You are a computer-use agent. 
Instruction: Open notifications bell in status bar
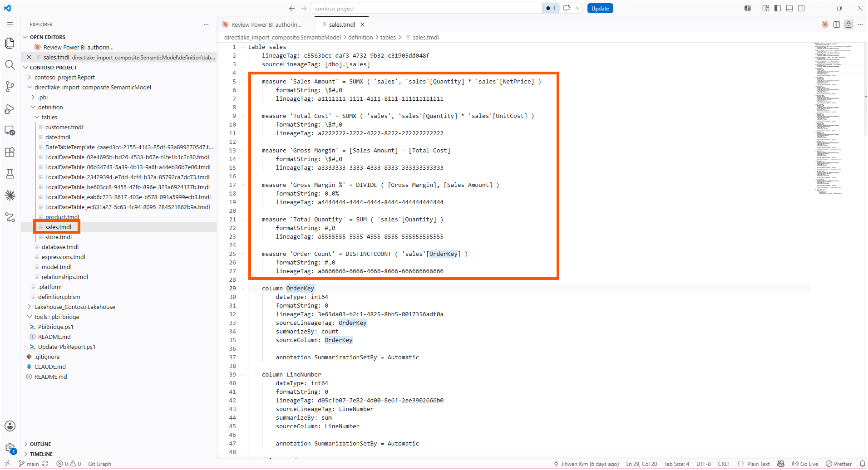click(862, 464)
